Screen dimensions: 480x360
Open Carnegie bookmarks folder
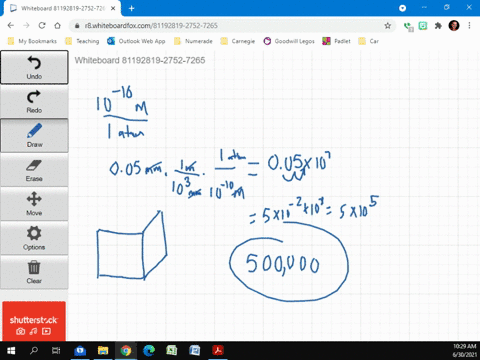[238, 41]
